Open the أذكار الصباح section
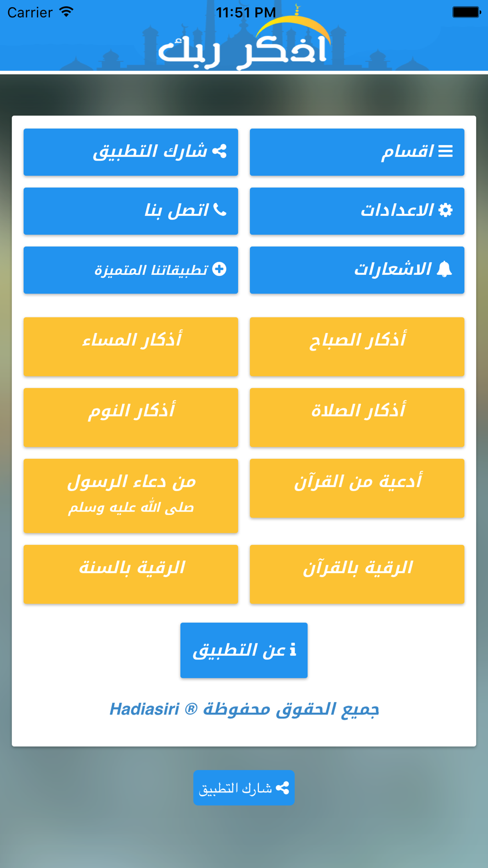This screenshot has width=488, height=868. [x=357, y=347]
